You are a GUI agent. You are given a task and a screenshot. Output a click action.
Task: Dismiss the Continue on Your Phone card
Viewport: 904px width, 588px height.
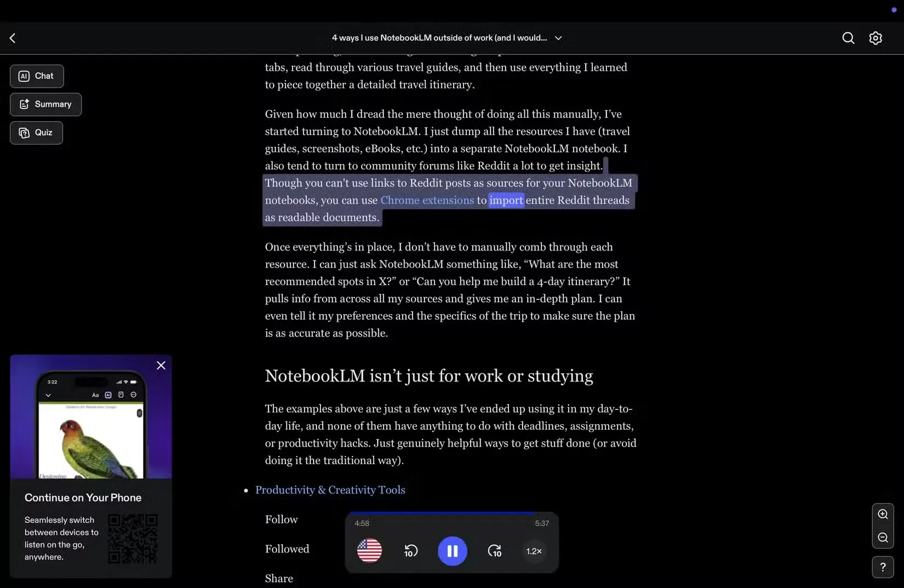point(161,366)
